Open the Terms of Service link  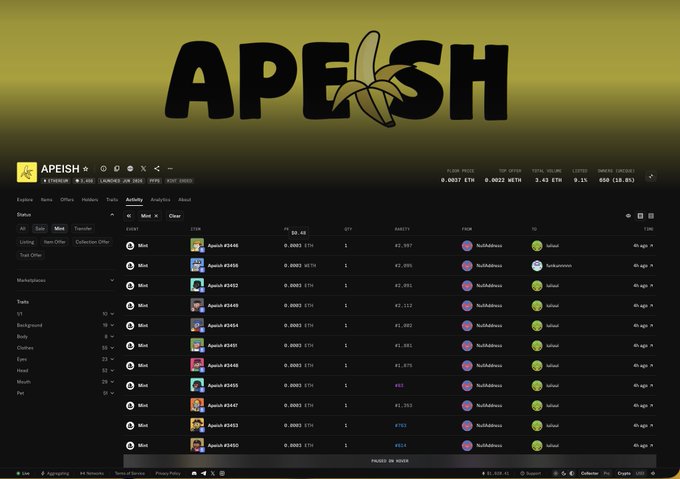pos(130,473)
